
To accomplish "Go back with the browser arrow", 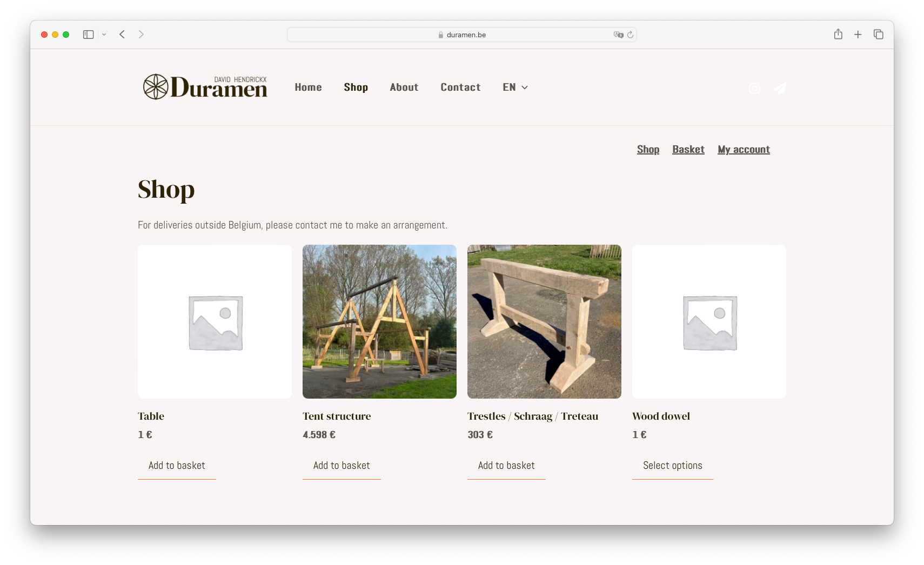I will click(x=122, y=35).
